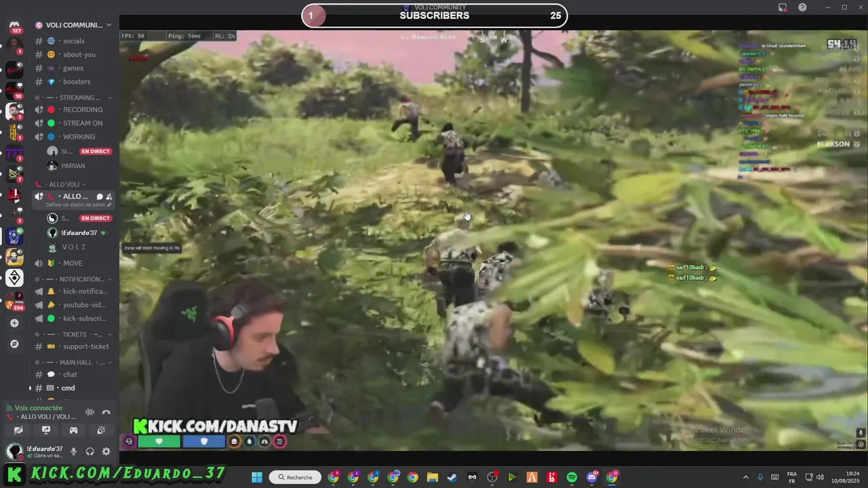Collapse the NOTIFICATION category
Image resolution: width=868 pixels, height=488 pixels.
74,279
